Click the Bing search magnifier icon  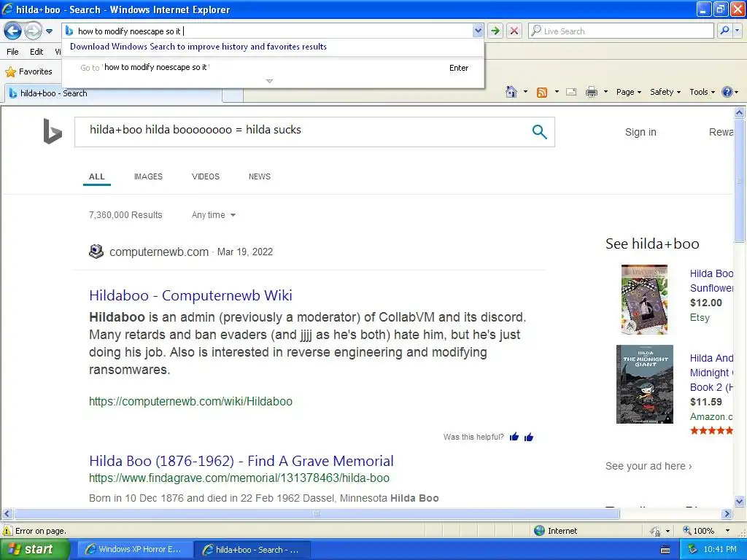(x=539, y=131)
